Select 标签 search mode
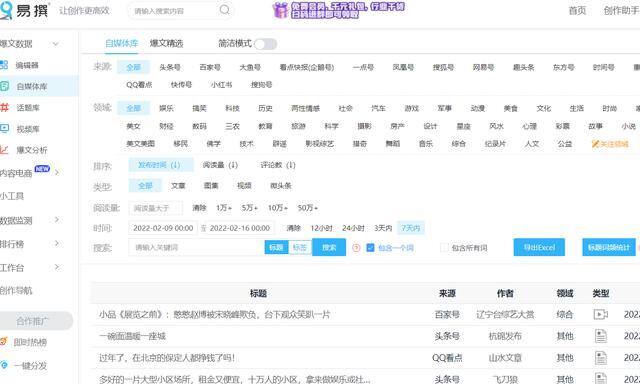Screen dimensions: 640x384 [300, 247]
